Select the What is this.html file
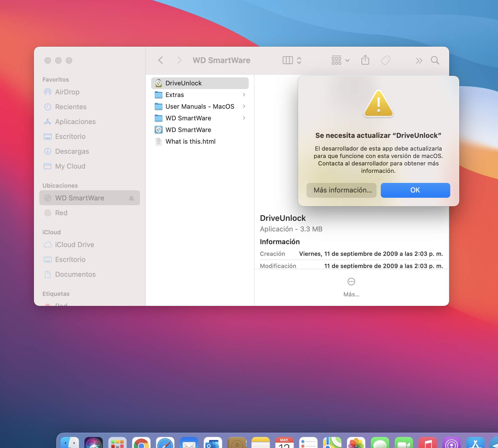Viewport: 498px width, 448px height. point(200,142)
